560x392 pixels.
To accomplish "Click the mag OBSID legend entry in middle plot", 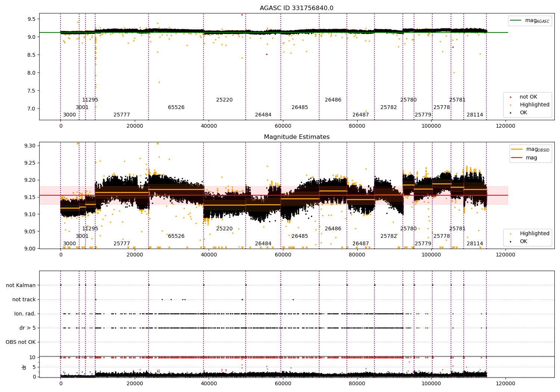I will (x=531, y=149).
